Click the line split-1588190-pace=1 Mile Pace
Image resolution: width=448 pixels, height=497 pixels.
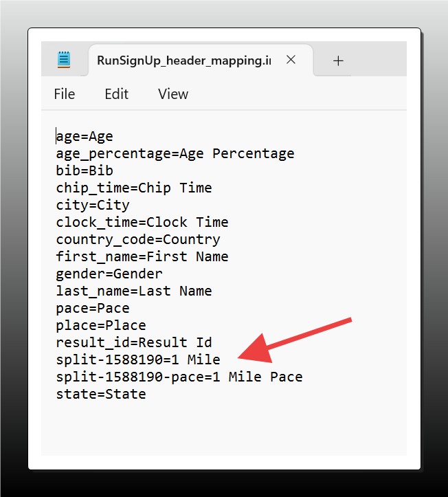[x=179, y=377]
